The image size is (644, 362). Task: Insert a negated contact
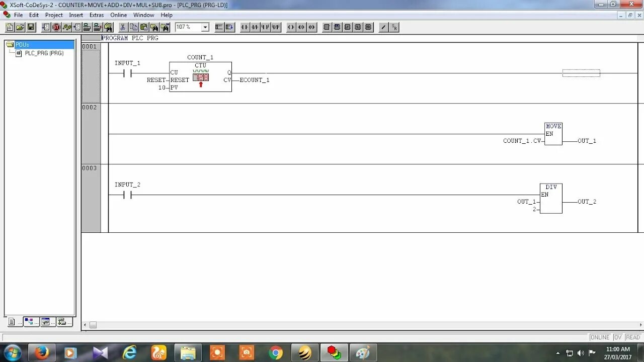(x=255, y=27)
